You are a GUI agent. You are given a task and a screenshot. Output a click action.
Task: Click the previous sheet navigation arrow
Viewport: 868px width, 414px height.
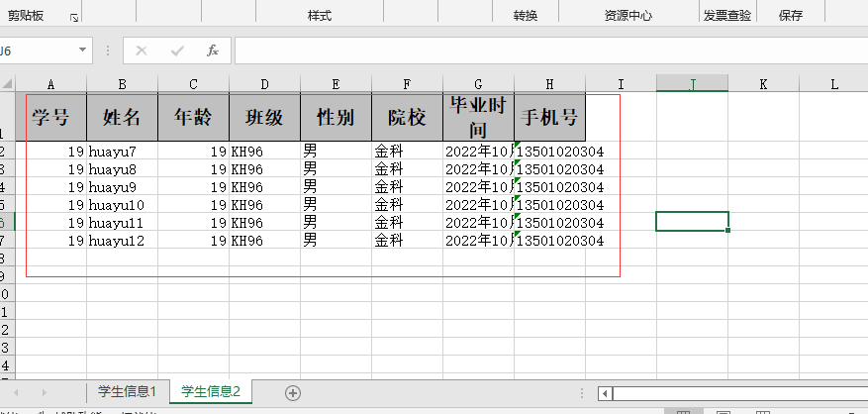click(16, 392)
